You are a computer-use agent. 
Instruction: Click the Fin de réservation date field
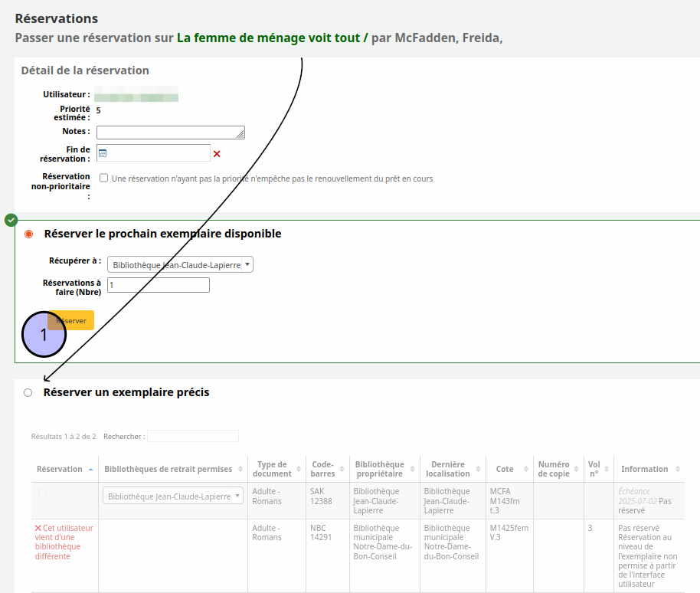(154, 152)
